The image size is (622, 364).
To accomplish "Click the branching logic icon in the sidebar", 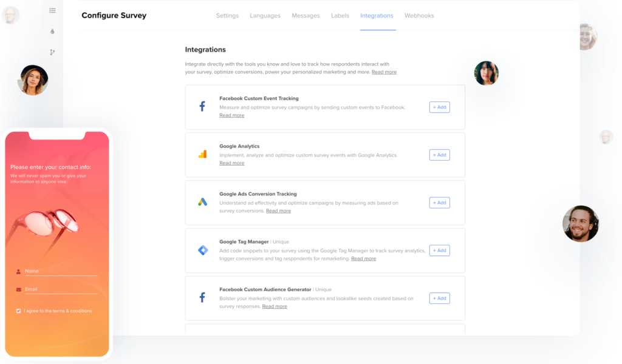I will [52, 52].
